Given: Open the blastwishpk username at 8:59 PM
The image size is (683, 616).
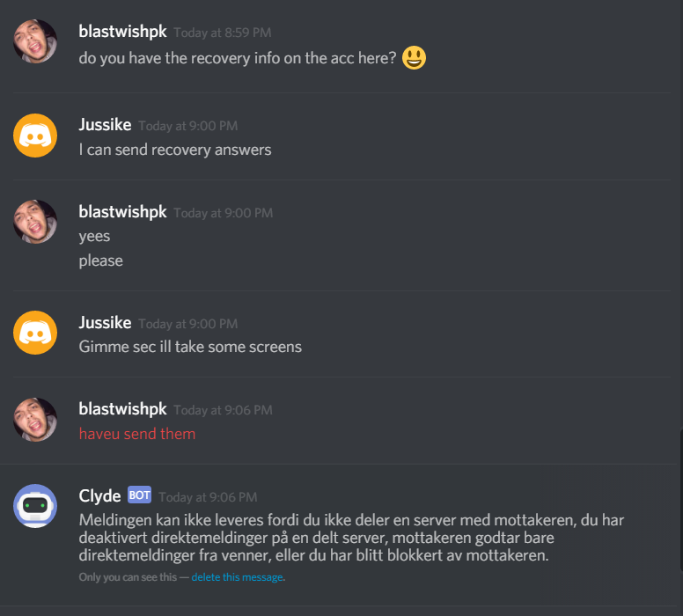Looking at the screenshot, I should click(x=122, y=32).
